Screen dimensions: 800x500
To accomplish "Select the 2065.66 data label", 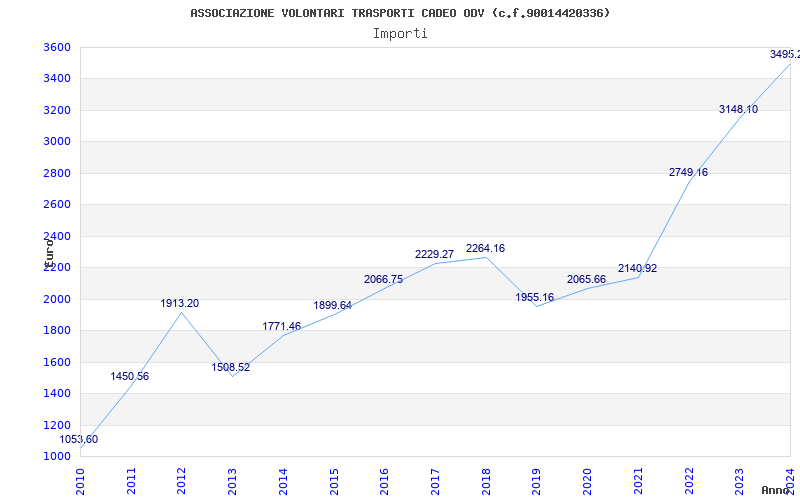I will pyautogui.click(x=586, y=280).
